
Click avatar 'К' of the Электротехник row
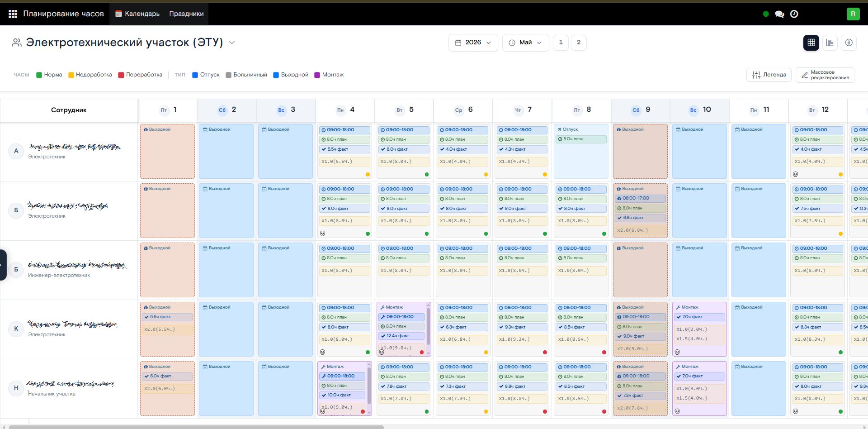point(16,329)
